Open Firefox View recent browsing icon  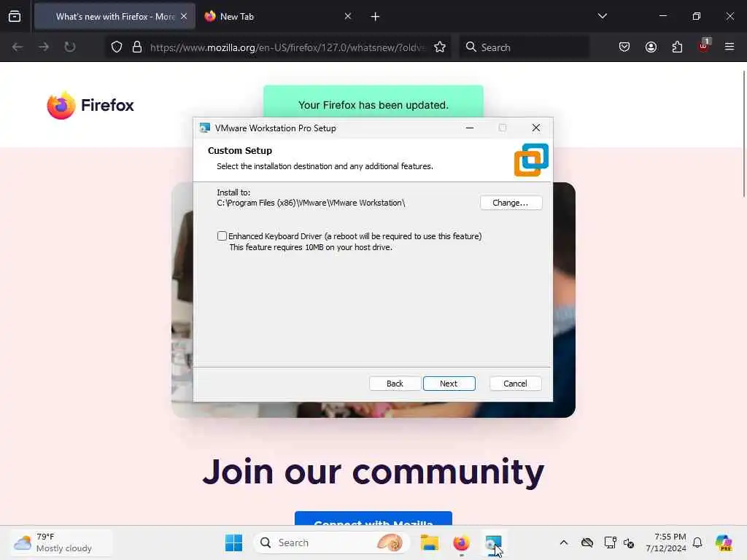(x=15, y=16)
